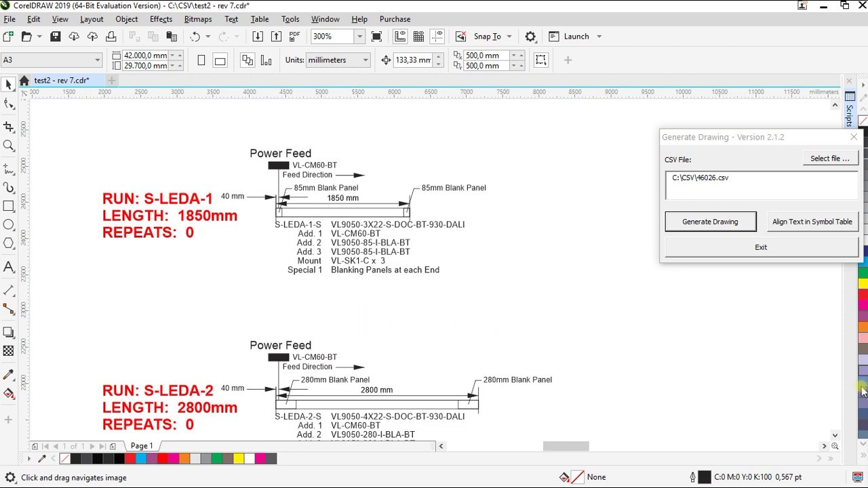
Task: Select the Ellipse tool
Action: click(x=8, y=224)
